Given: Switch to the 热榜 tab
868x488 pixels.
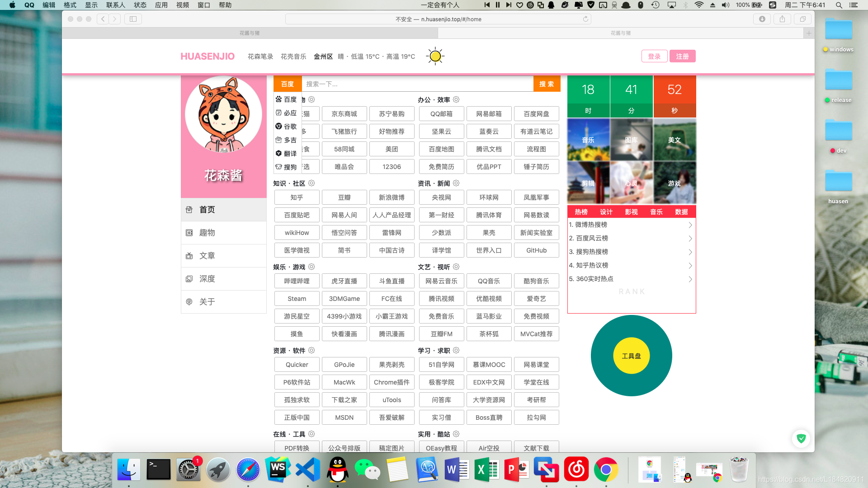Looking at the screenshot, I should coord(581,212).
